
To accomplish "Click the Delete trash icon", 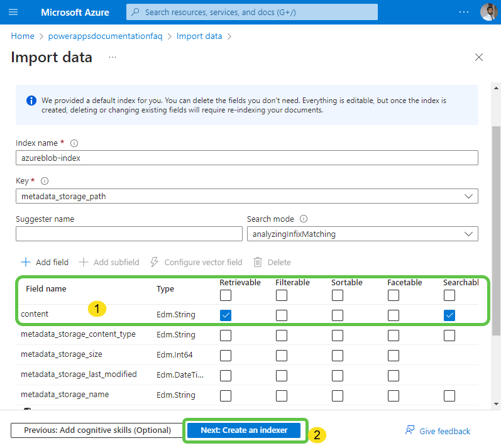I will (258, 262).
